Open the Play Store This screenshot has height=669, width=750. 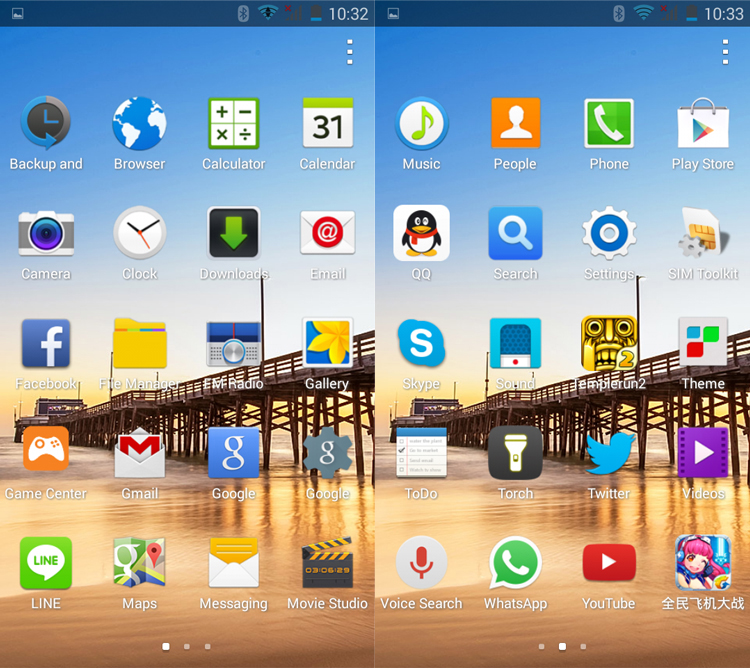point(703,124)
